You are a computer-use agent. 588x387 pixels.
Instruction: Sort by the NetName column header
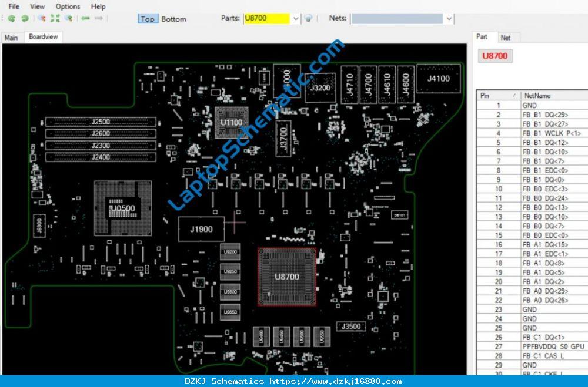554,96
